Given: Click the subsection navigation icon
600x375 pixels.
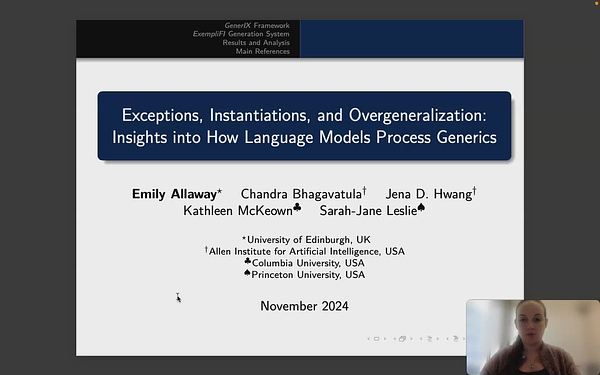Looking at the screenshot, I should point(429,339).
